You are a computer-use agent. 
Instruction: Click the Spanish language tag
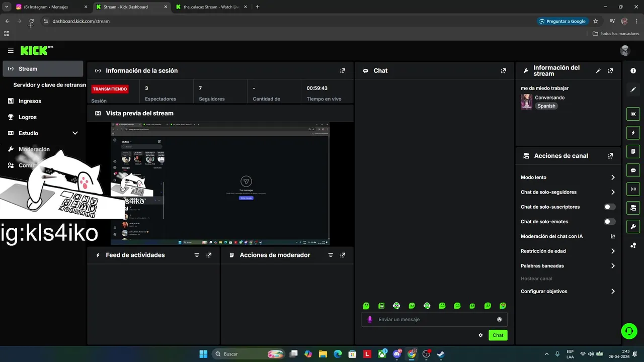tap(546, 106)
